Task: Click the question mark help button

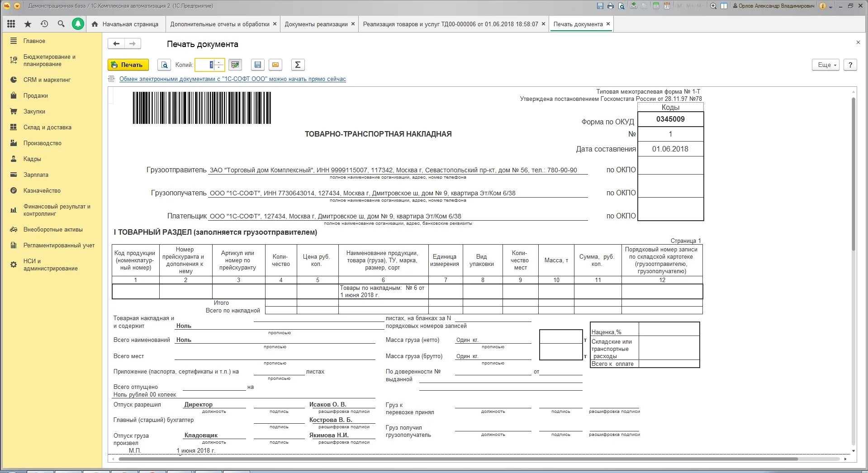Action: [850, 65]
